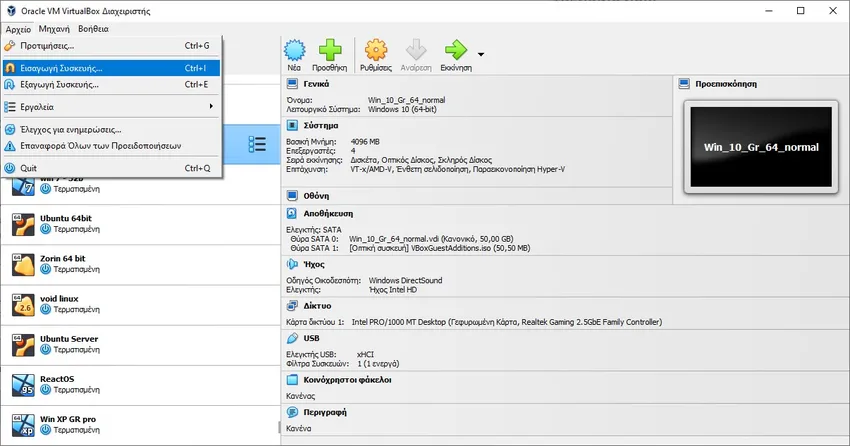This screenshot has height=446, width=850.
Task: Open the Γενικά section header
Action: tap(316, 84)
